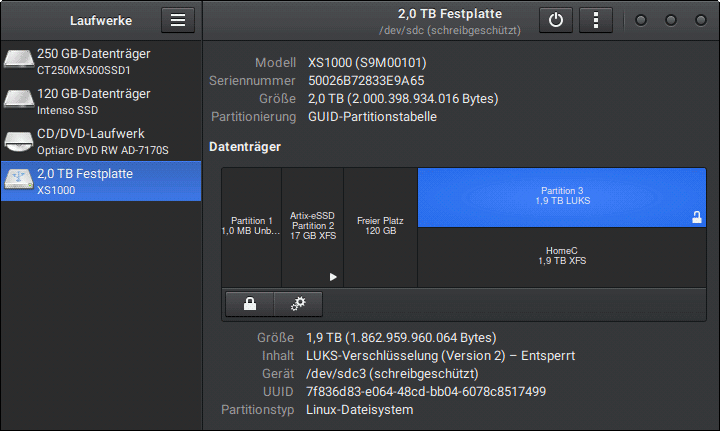Select Partition 1 1,0 MB block
Screen dimensions: 720x431
(252, 227)
